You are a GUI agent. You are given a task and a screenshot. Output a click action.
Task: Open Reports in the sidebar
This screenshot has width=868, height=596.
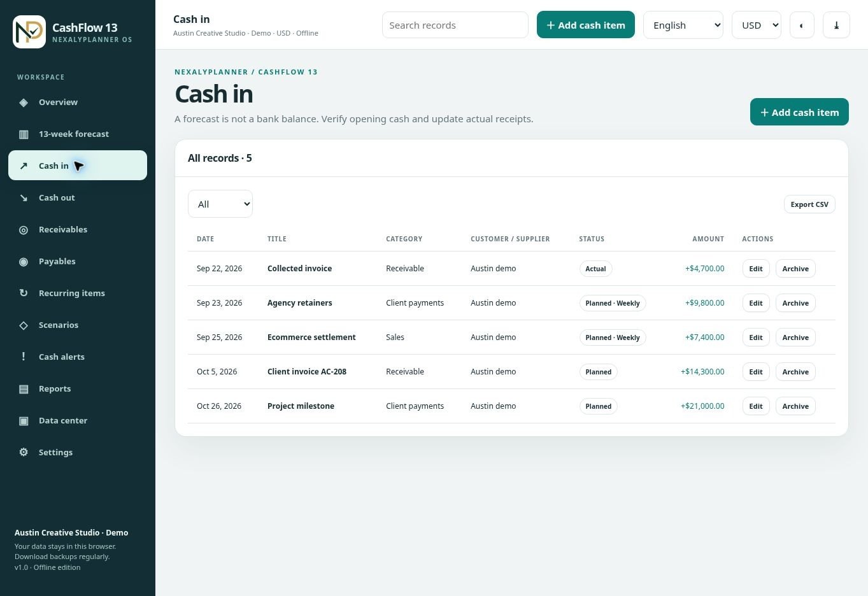coord(78,388)
